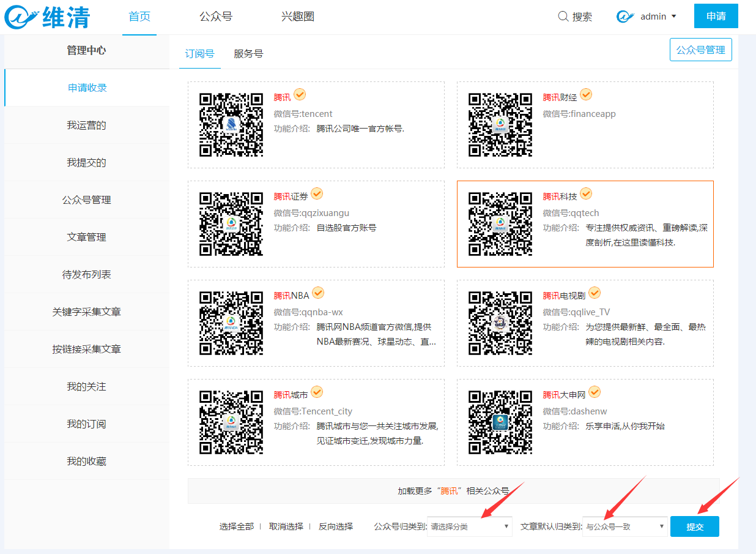Image resolution: width=756 pixels, height=554 pixels.
Task: Click 取消选择 link
Action: pos(286,526)
